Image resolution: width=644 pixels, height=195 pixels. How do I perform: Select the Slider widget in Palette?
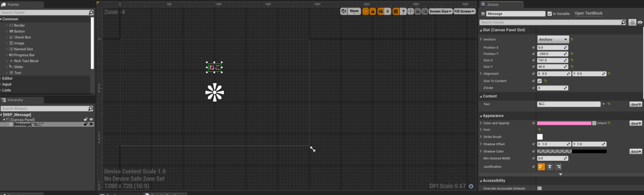point(19,67)
